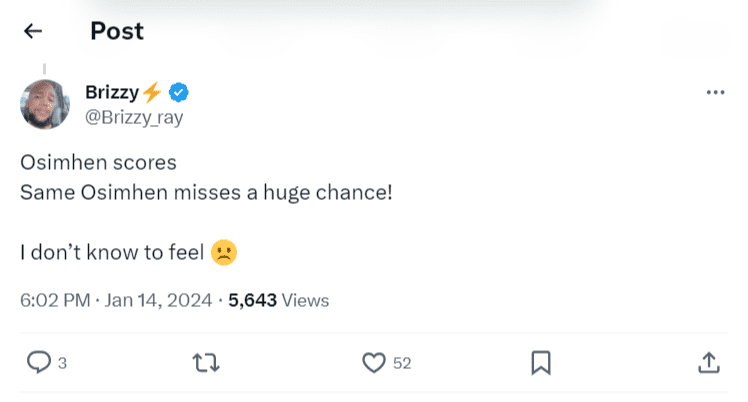View the 5,643 Views analytics
The image size is (748, 402).
pos(278,300)
